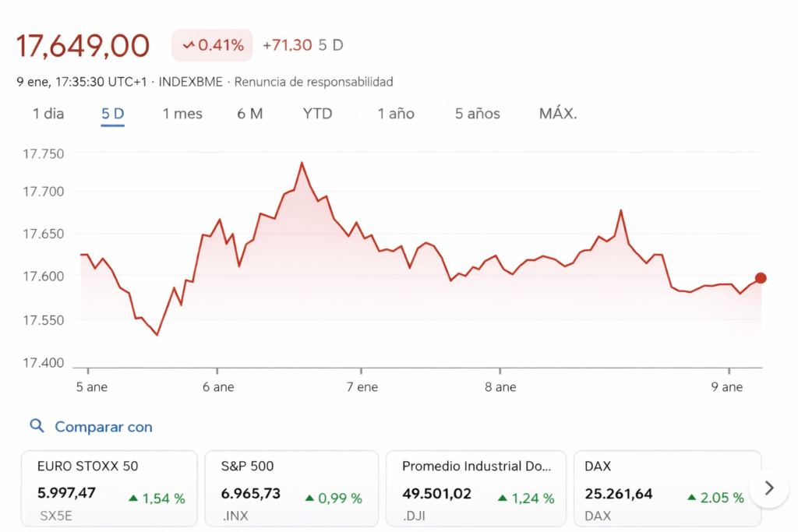
Task: Select the 1 mes time range
Action: click(x=182, y=113)
